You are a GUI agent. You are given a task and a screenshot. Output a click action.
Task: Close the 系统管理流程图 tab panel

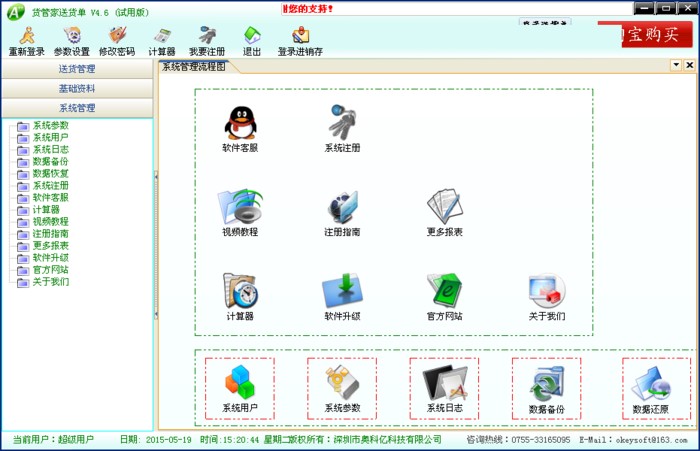coord(690,65)
